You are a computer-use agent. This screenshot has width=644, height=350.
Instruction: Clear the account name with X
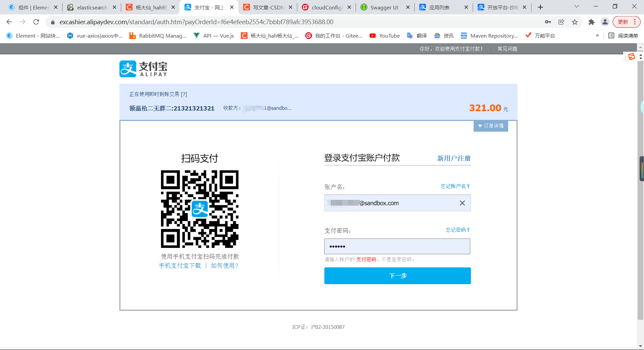coord(462,203)
